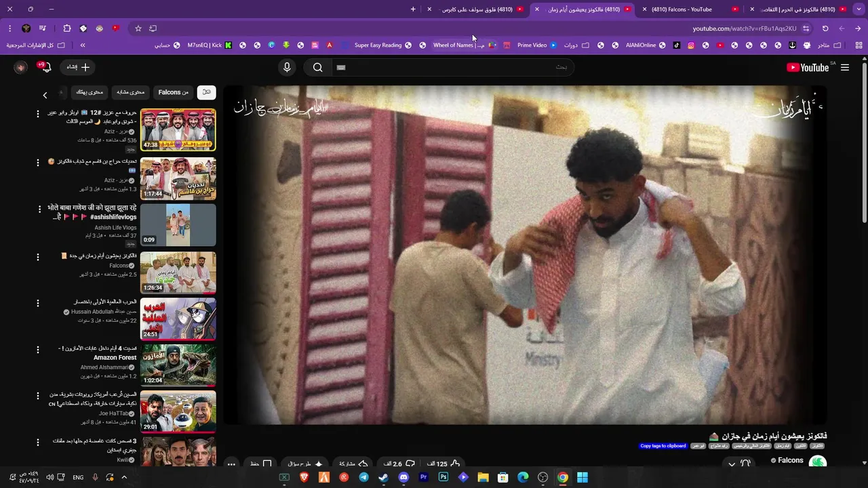868x488 pixels.
Task: Reload the page
Action: 825,28
